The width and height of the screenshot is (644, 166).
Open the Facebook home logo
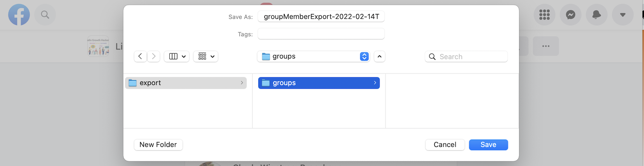pos(19,15)
